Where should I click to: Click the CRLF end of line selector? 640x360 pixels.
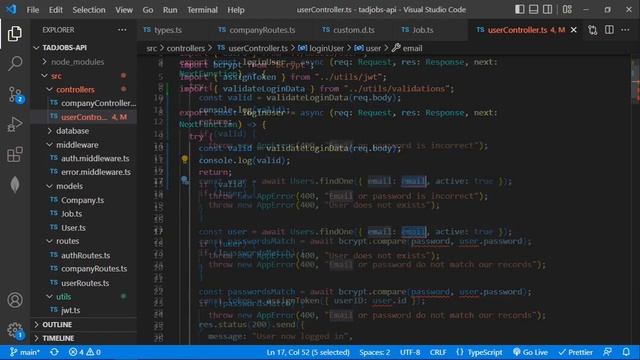[438, 352]
